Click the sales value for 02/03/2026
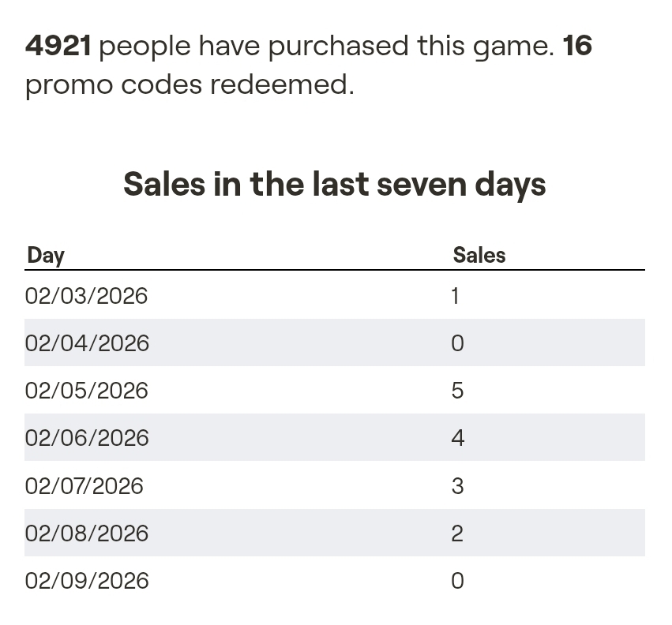The height and width of the screenshot is (625, 672). (x=455, y=296)
